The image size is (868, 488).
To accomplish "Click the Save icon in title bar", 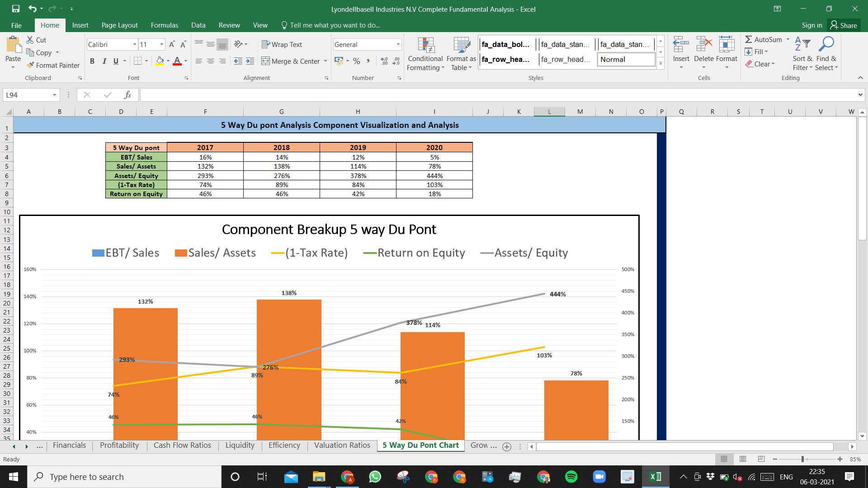I will click(x=16, y=9).
